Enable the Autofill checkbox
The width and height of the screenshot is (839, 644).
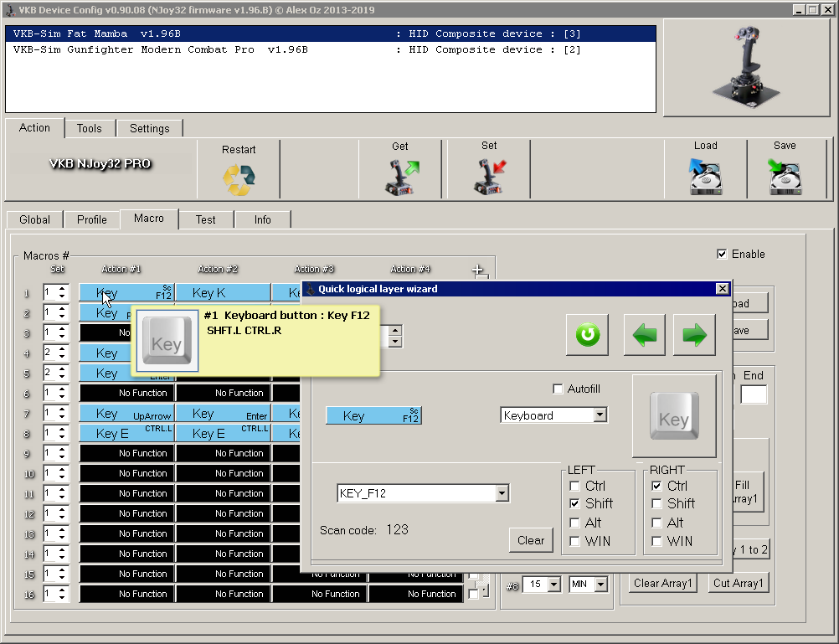(558, 389)
